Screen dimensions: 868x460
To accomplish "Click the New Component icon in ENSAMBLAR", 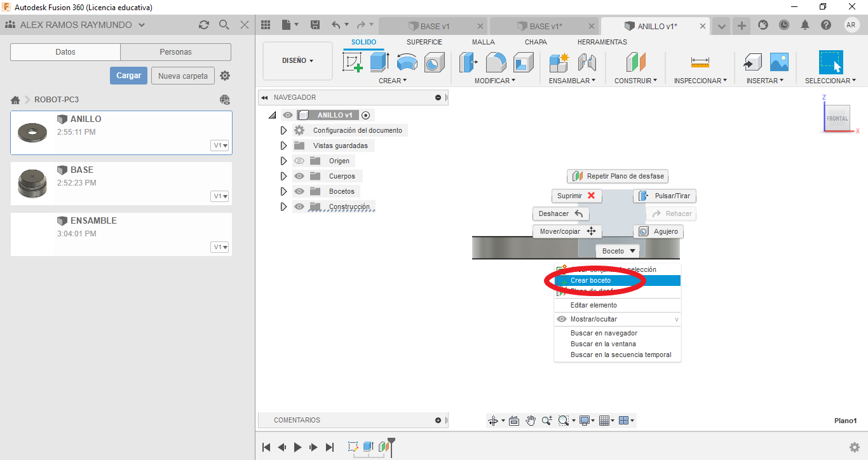I will (559, 62).
